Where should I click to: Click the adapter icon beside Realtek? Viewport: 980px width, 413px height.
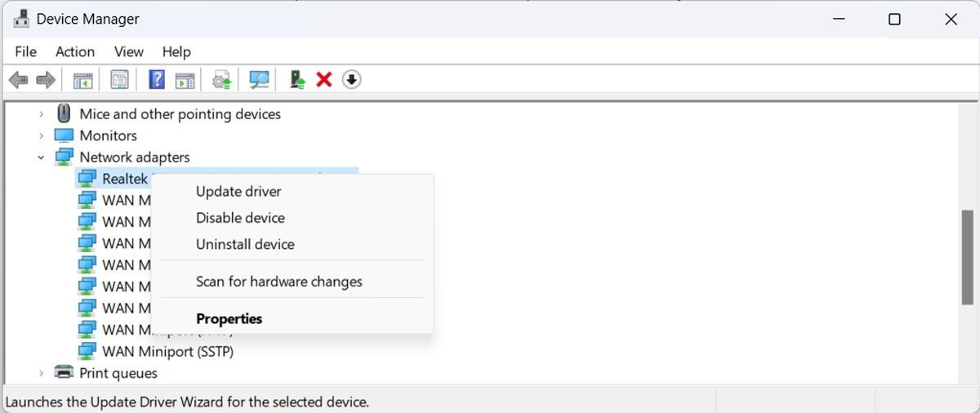[x=87, y=178]
